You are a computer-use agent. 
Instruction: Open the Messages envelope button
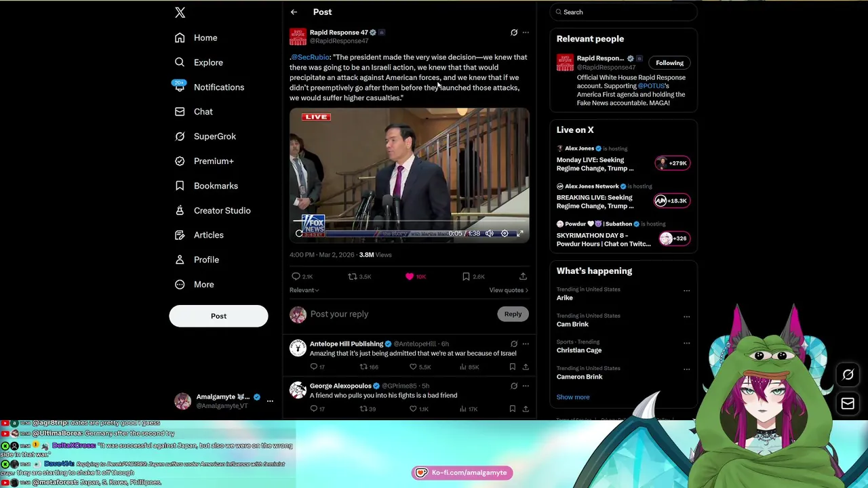tap(848, 404)
